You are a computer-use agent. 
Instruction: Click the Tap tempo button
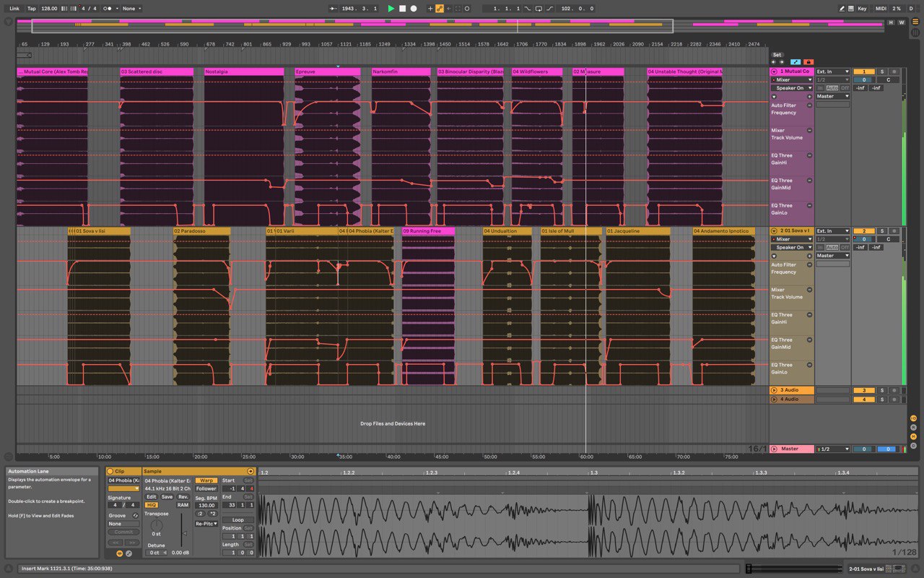point(31,9)
